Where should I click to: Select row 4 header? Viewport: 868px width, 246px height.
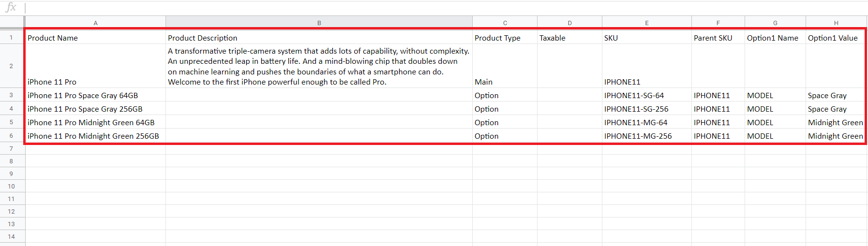point(12,108)
